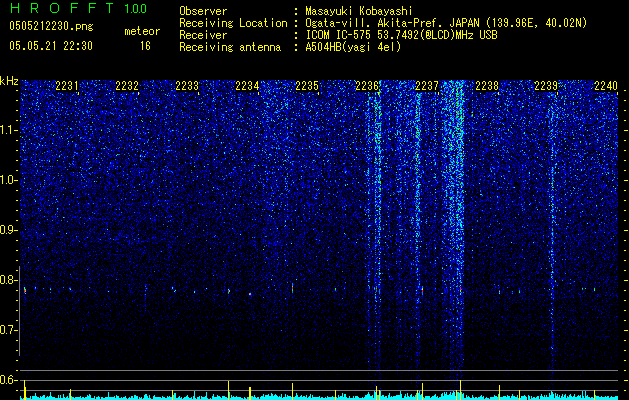Viewport: 629px width, 400px height.
Task: Click the 2232 time marker
Action: pyautogui.click(x=127, y=85)
